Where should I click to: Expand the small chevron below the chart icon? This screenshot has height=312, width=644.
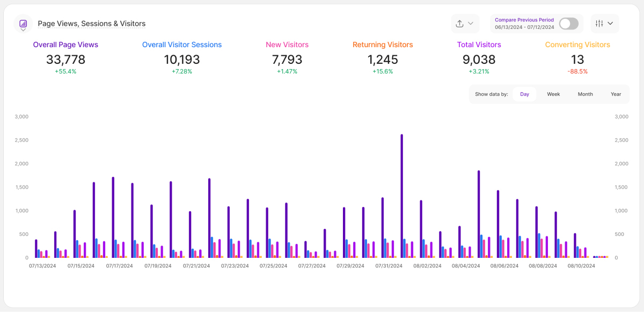pyautogui.click(x=23, y=31)
